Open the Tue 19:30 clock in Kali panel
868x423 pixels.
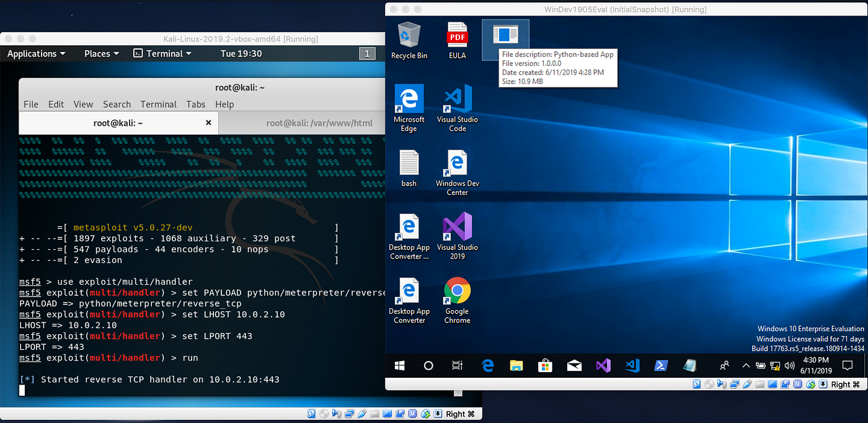tap(241, 54)
